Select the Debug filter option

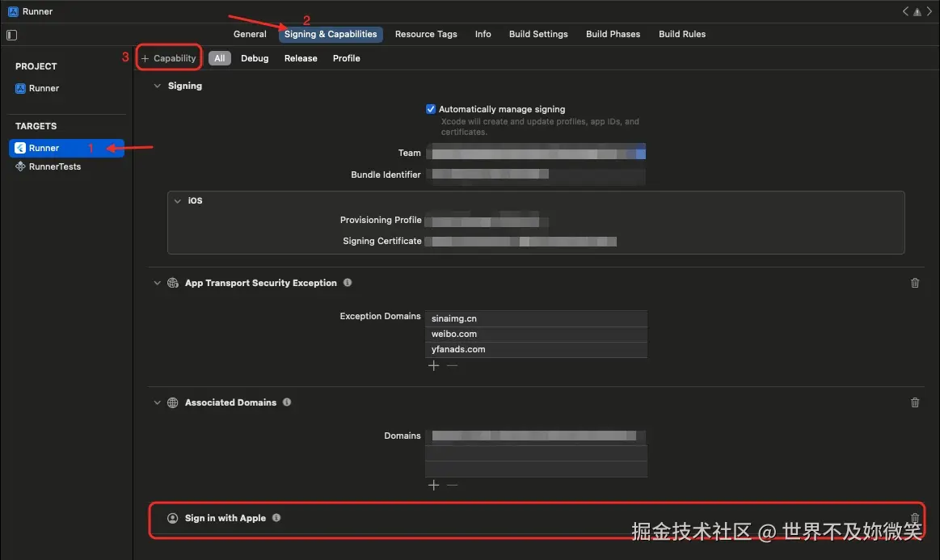tap(255, 57)
